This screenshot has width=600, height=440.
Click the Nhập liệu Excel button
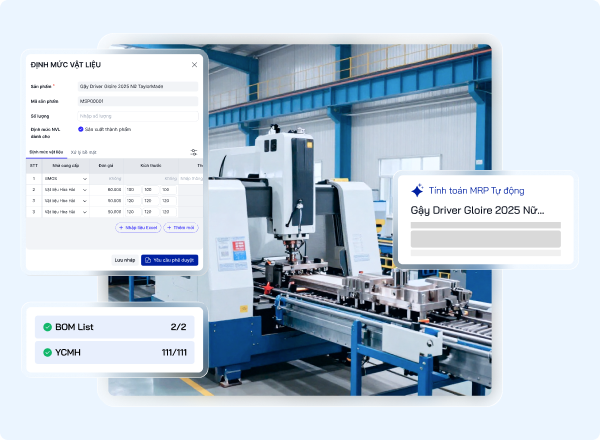(138, 228)
